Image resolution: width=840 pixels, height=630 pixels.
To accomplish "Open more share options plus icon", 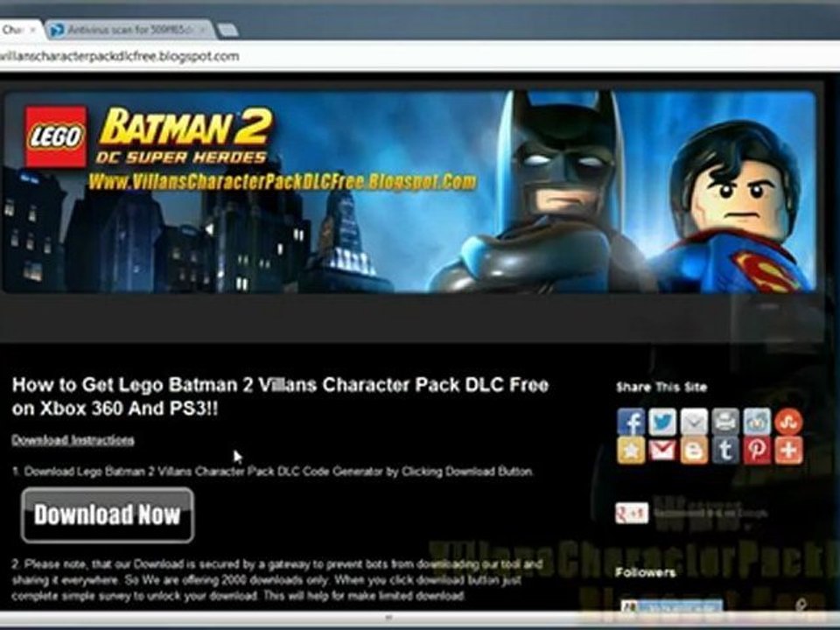I will click(x=788, y=450).
